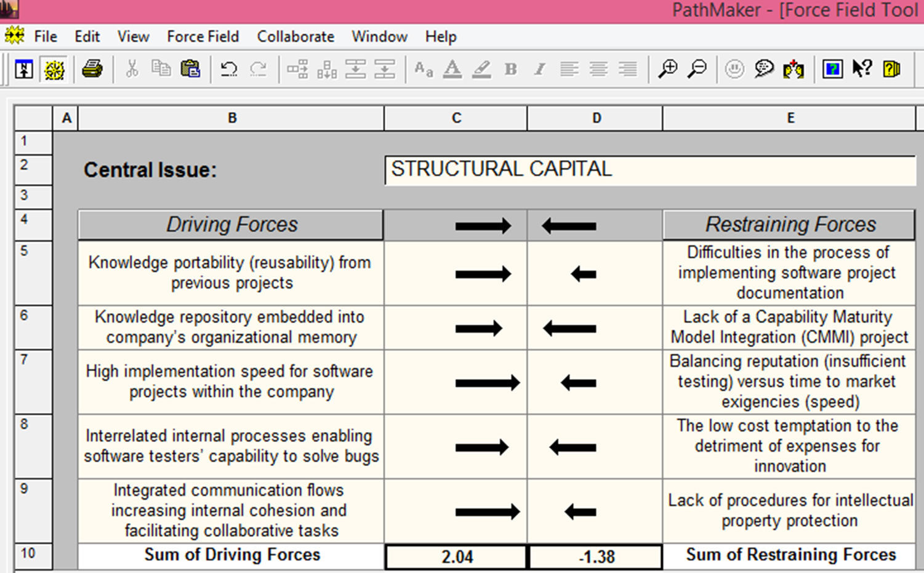Click the Central Issue field with STRUCTURAL CAPITAL

coord(649,170)
